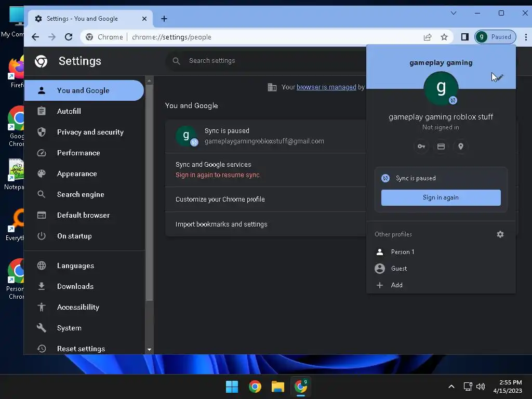Open File Explorer from taskbar

click(278, 387)
